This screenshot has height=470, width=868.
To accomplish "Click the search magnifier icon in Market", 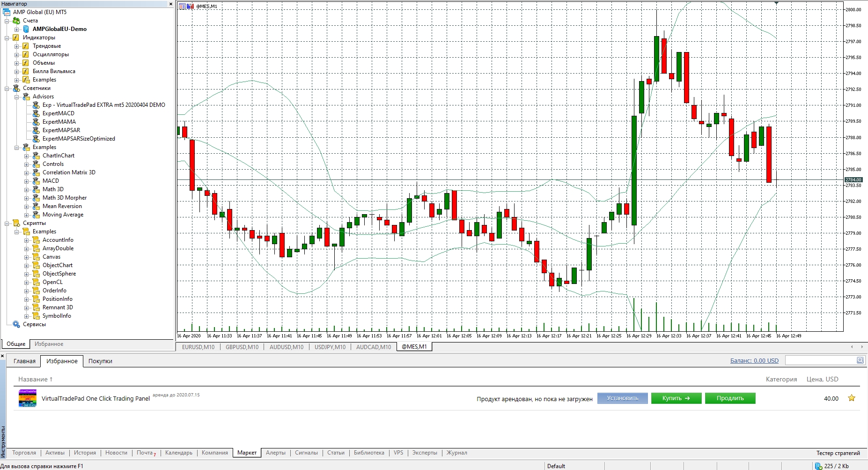I will tap(860, 360).
